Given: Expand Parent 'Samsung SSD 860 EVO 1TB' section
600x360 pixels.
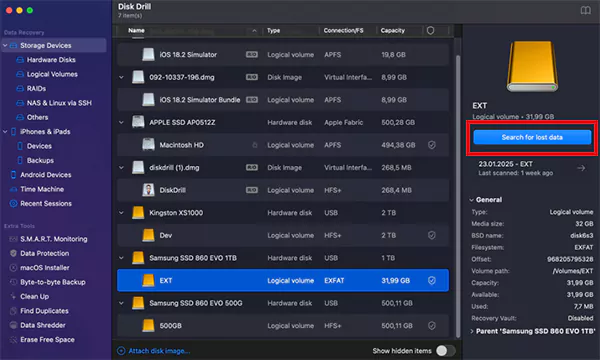Looking at the screenshot, I should coord(472,331).
